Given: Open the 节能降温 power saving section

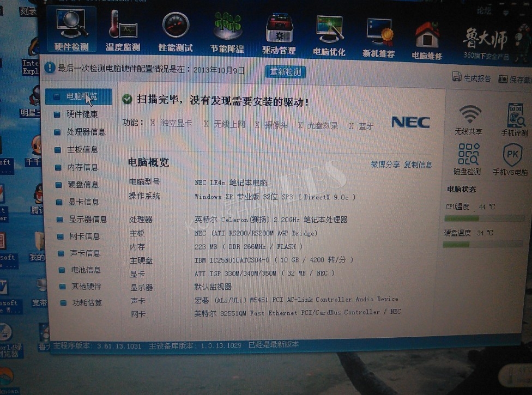Looking at the screenshot, I should click(x=227, y=33).
